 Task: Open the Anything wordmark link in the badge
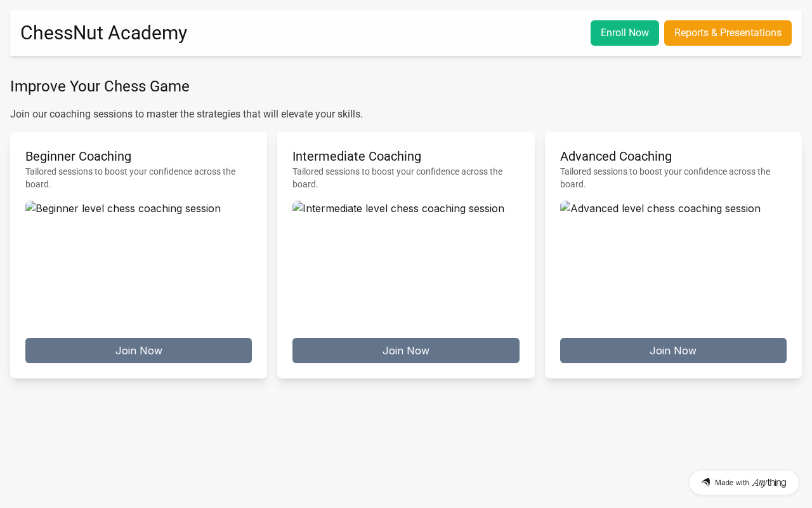click(x=769, y=483)
